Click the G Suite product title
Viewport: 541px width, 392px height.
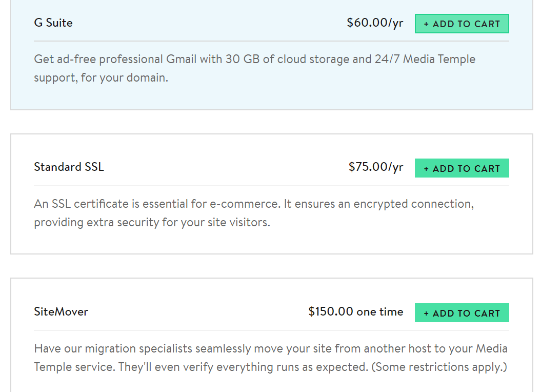53,23
